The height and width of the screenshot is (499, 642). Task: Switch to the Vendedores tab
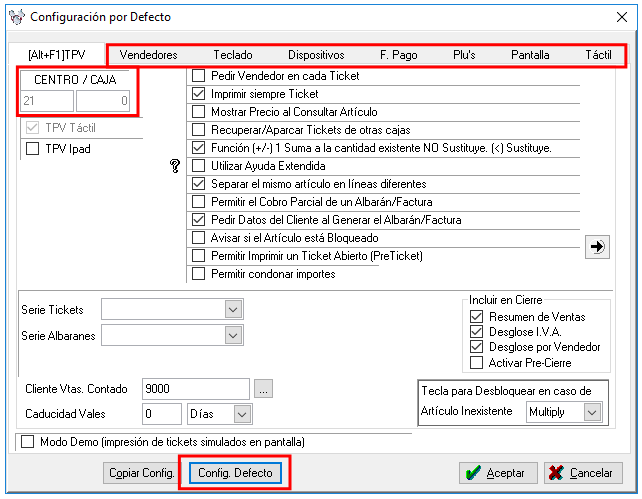[149, 55]
